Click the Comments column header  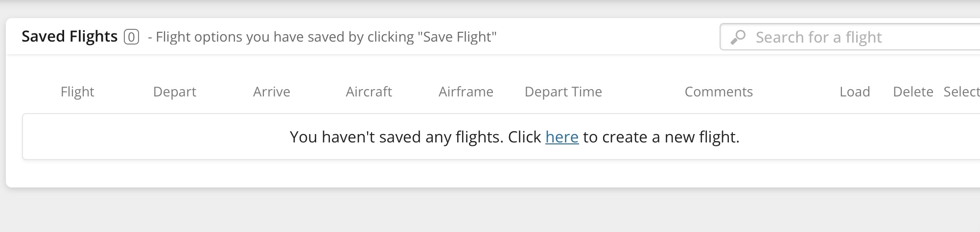pos(719,92)
